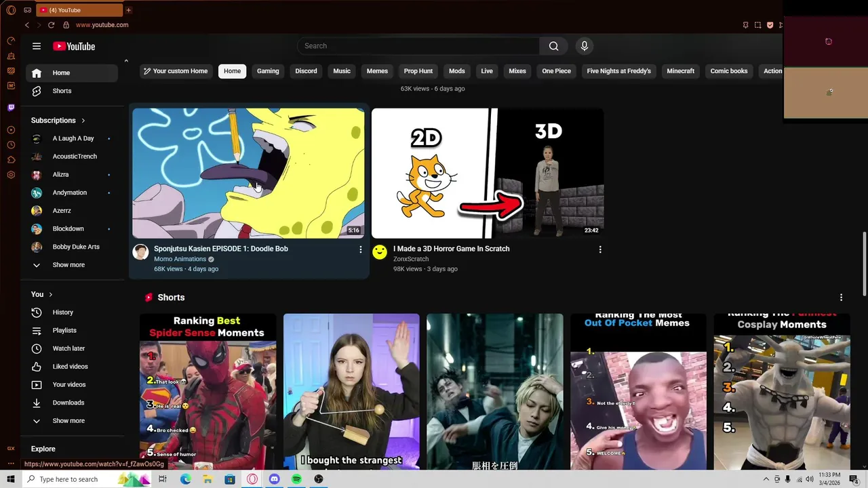
Task: Open the Momo Animations channel name
Action: pyautogui.click(x=180, y=259)
